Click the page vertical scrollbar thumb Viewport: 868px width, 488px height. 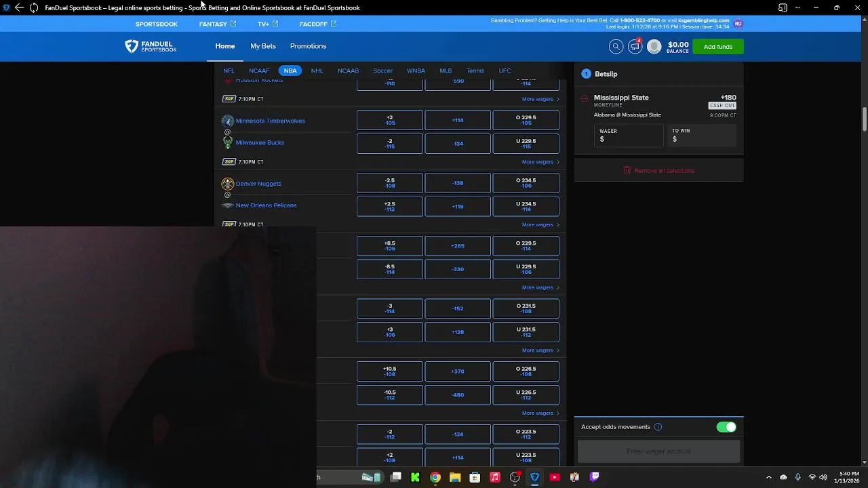[865, 119]
